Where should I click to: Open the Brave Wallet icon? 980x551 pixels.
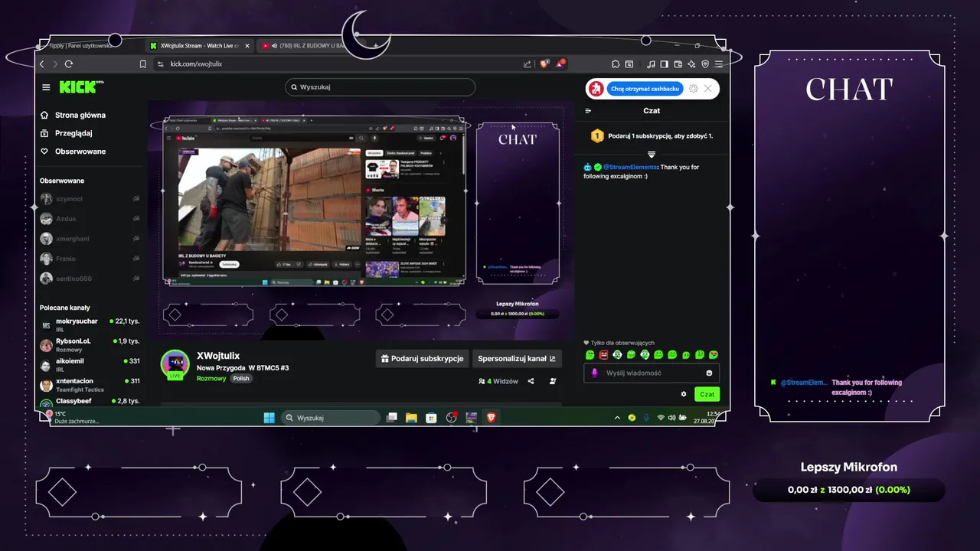point(678,64)
